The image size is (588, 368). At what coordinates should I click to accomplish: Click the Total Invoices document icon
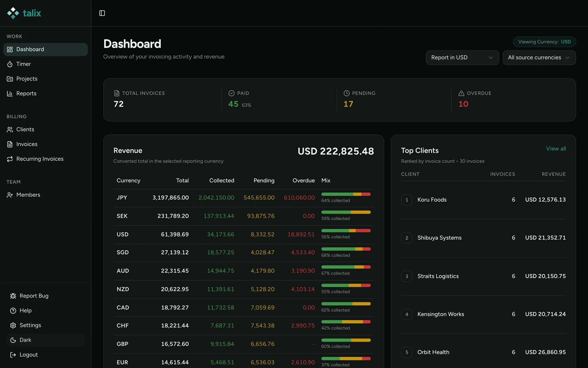click(117, 93)
